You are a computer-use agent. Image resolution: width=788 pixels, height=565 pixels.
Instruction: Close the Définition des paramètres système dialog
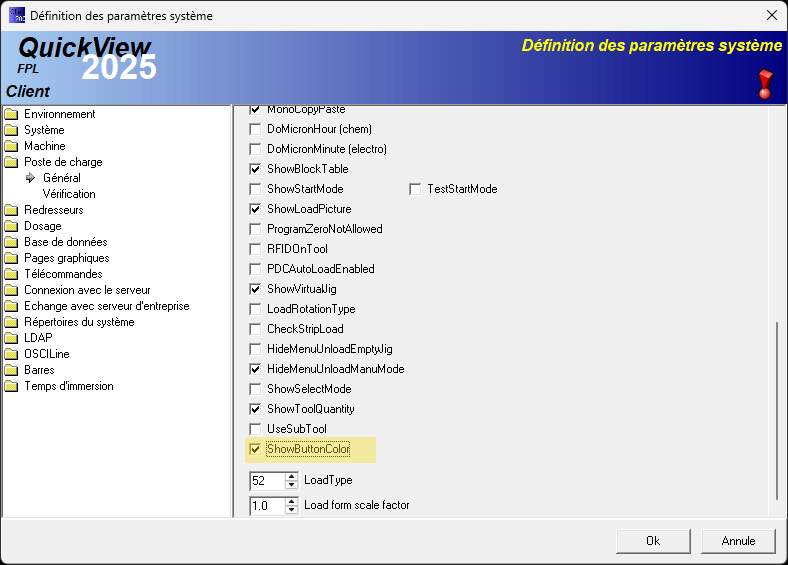(772, 16)
